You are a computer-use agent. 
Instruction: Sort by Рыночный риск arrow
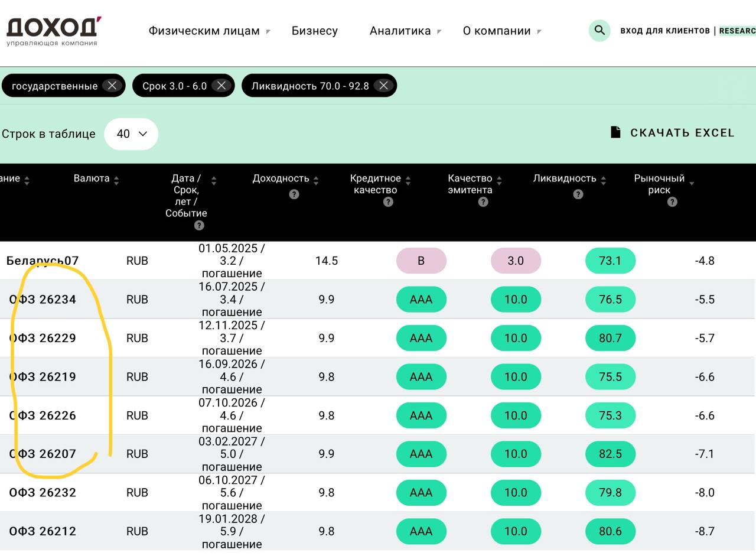[692, 183]
